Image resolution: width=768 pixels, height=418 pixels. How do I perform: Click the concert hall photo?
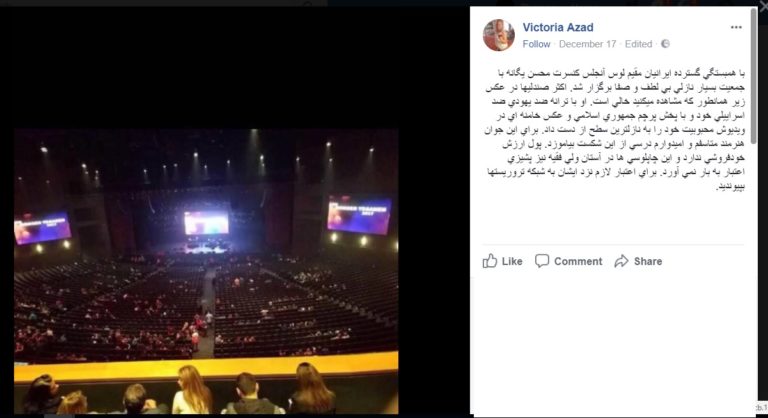(x=206, y=271)
